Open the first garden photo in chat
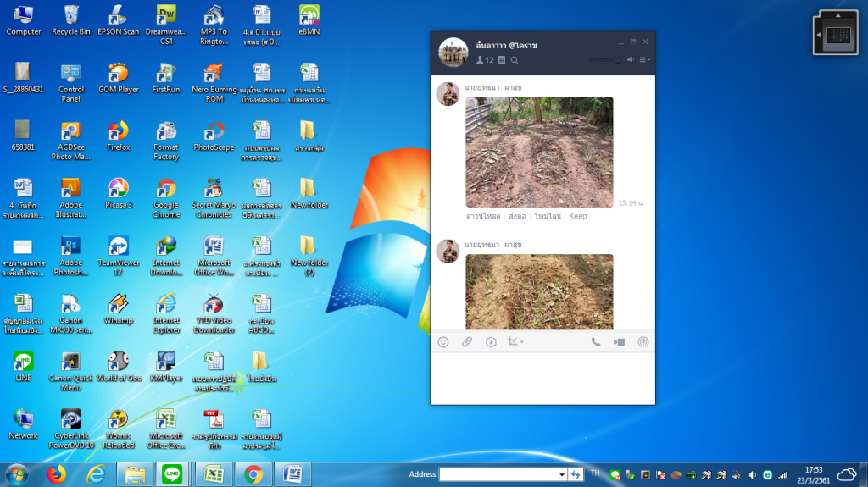Viewport: 868px width, 487px height. [538, 152]
